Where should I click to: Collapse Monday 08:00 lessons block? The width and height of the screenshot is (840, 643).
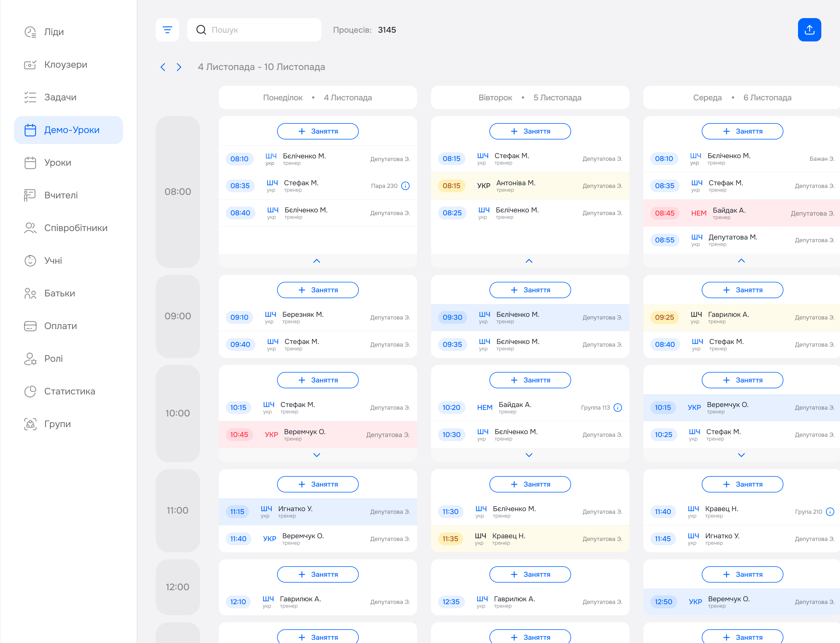tap(317, 261)
